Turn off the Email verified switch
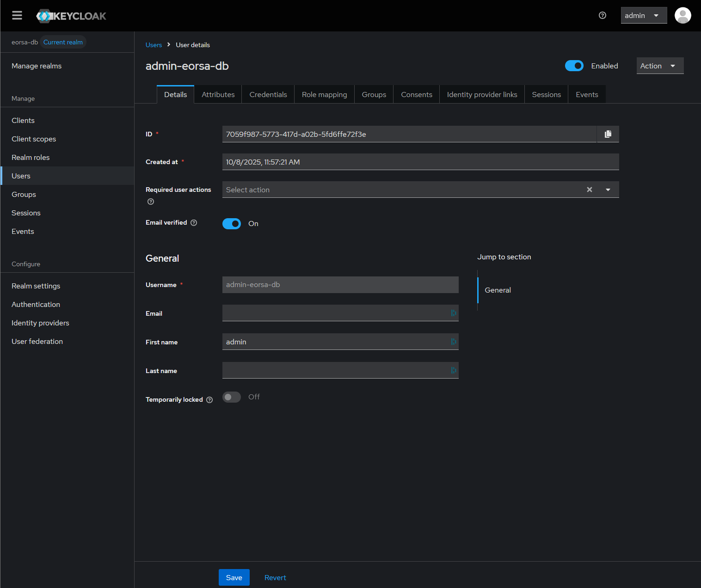This screenshot has height=588, width=701. tap(232, 224)
